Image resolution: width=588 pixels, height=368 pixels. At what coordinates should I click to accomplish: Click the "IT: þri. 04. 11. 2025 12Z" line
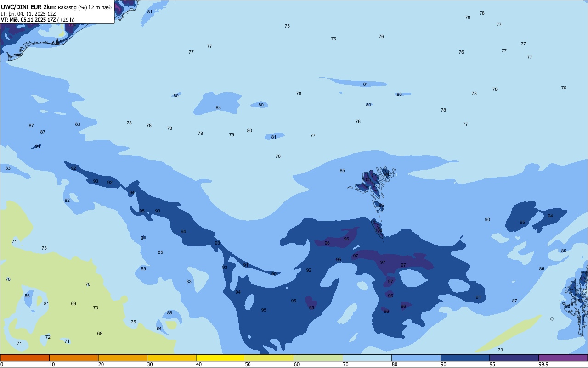(x=28, y=14)
